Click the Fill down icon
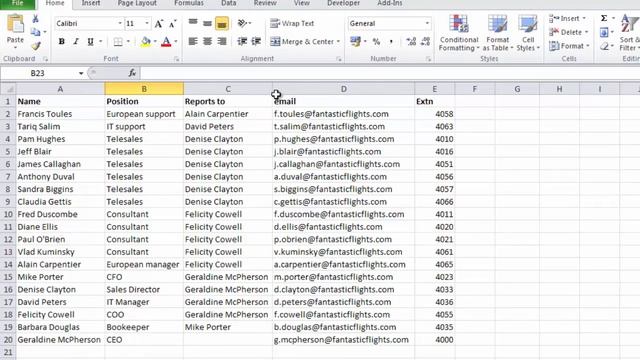 click(x=604, y=32)
